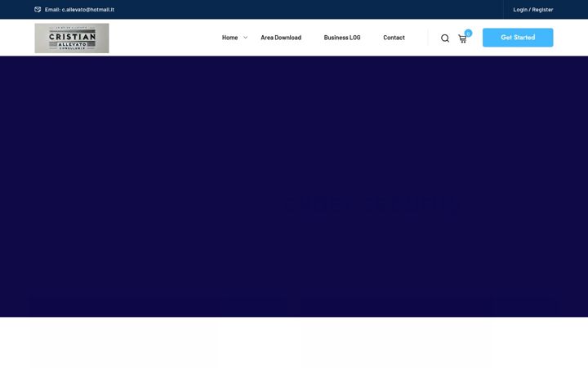Click the Get Started button
588x368 pixels.
point(518,38)
